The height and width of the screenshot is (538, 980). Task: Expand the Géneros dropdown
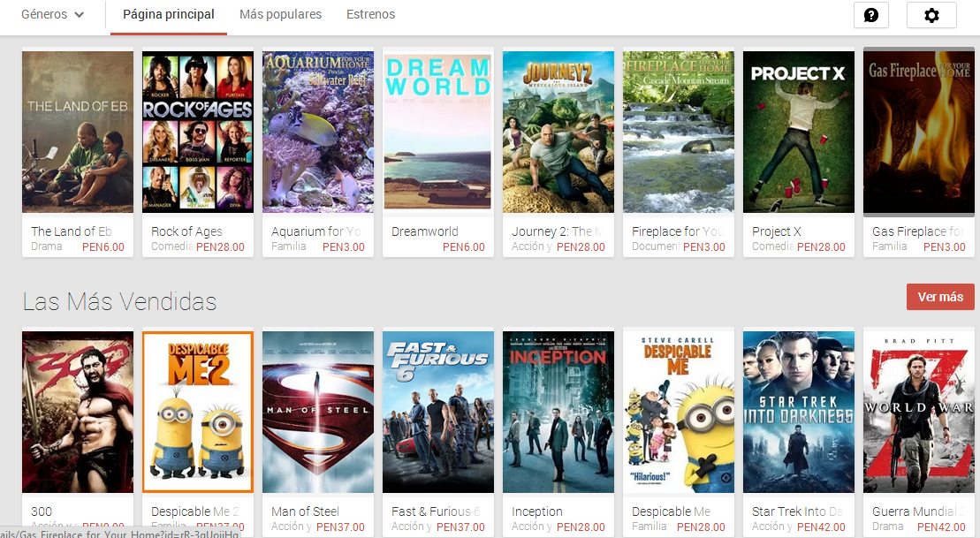tap(52, 14)
